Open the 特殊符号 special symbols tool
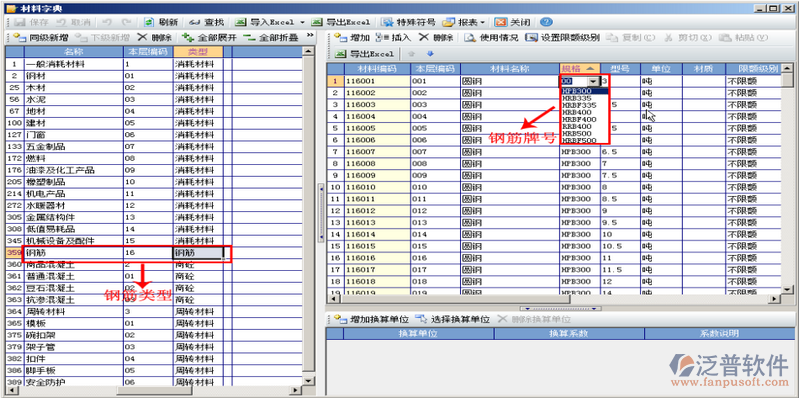Screen dimensions: 799x398 409,22
